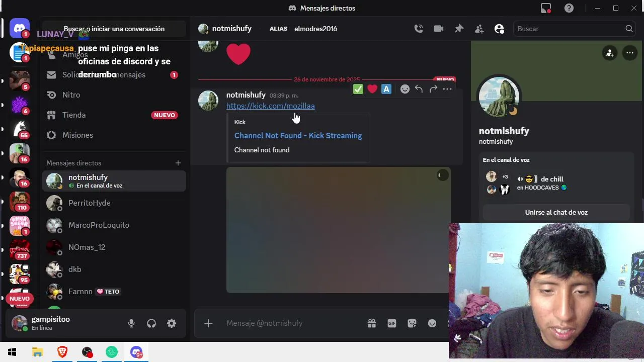React with green checkmark emoji
This screenshot has height=362, width=644.
click(358, 89)
